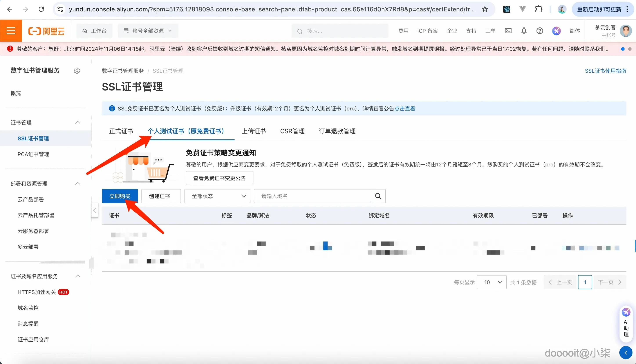This screenshot has width=636, height=364.
Task: Click the domain search magnifier button
Action: (x=378, y=196)
